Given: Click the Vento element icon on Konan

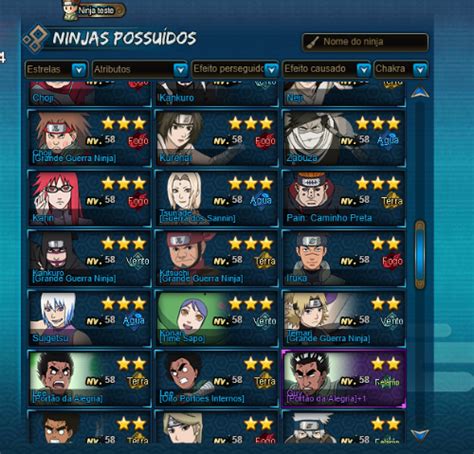Looking at the screenshot, I should [x=264, y=321].
